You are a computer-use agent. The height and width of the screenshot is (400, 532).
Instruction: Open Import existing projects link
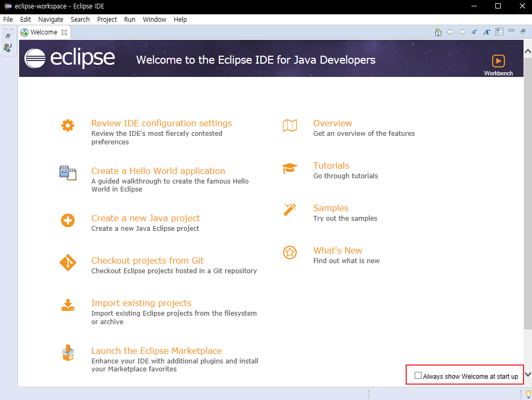[x=141, y=303]
